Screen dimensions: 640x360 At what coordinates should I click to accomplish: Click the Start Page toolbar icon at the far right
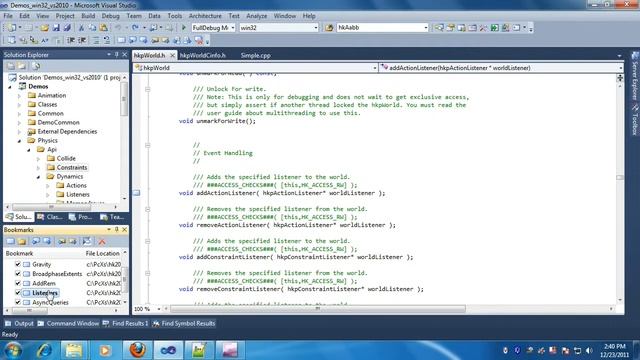tap(516, 28)
